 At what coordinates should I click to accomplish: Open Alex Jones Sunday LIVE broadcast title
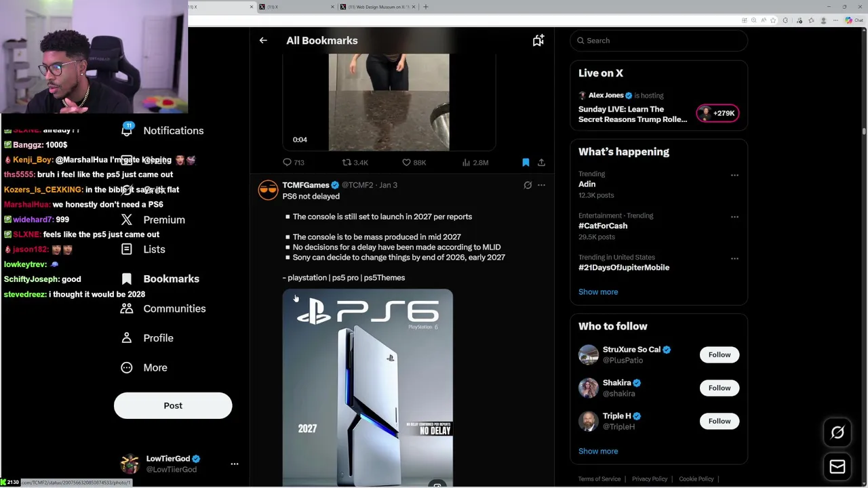pyautogui.click(x=633, y=115)
